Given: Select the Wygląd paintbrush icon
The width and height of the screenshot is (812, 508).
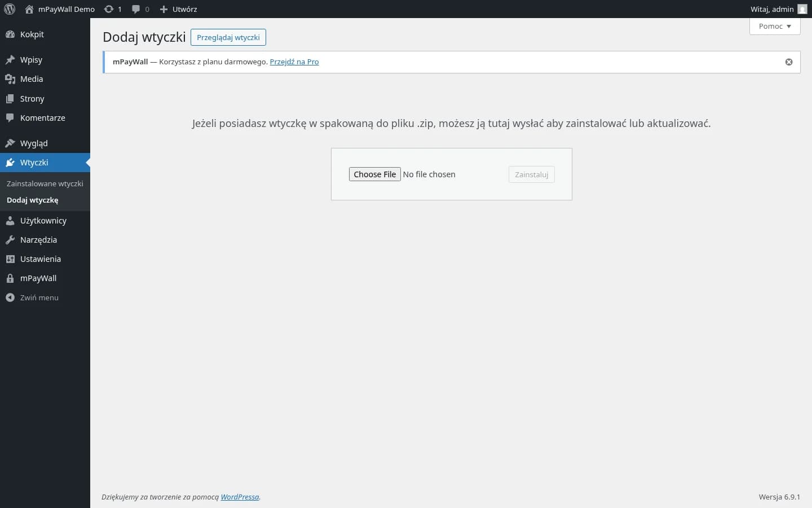Looking at the screenshot, I should click(x=10, y=143).
